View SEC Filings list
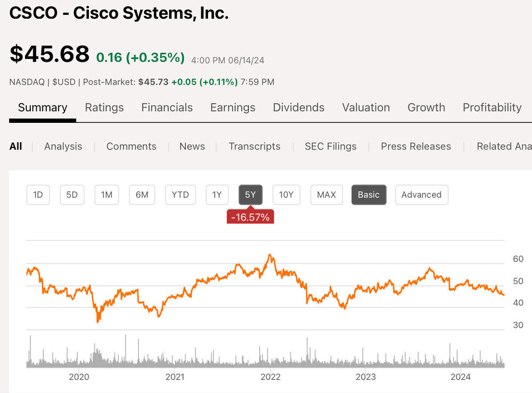 [x=330, y=146]
